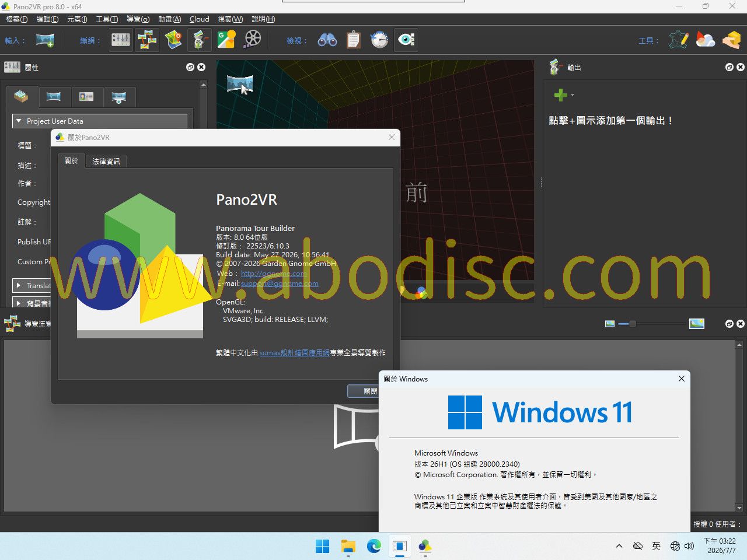
Task: Close the 輸出 output panel
Action: tap(741, 67)
